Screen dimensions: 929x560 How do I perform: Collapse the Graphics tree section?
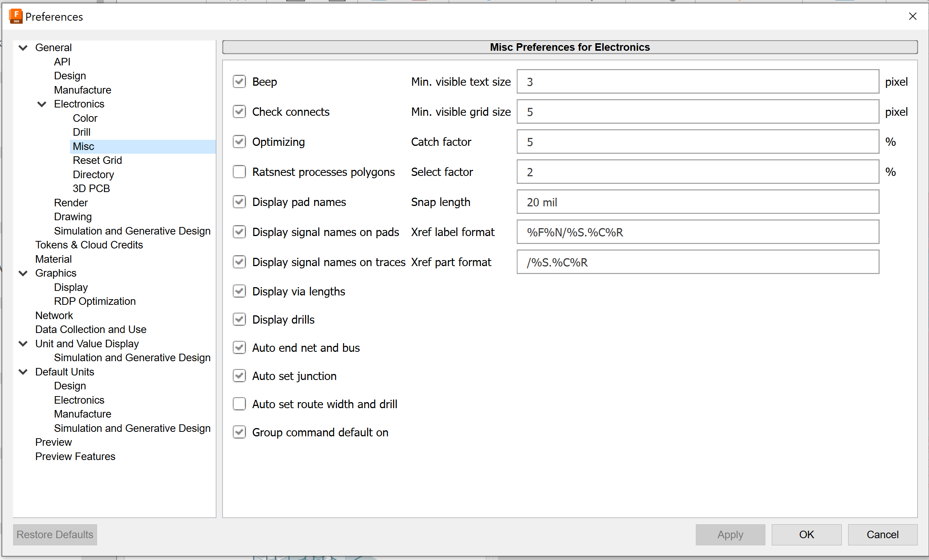tap(23, 273)
